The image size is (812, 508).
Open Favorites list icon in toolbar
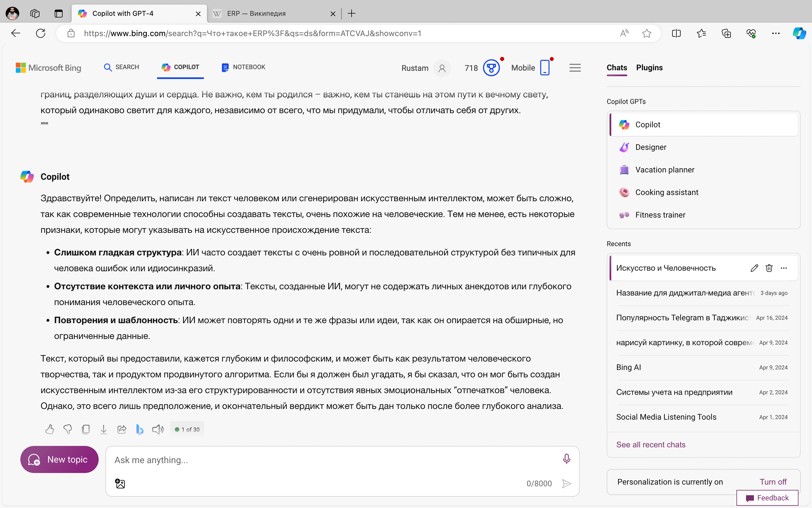coord(701,33)
